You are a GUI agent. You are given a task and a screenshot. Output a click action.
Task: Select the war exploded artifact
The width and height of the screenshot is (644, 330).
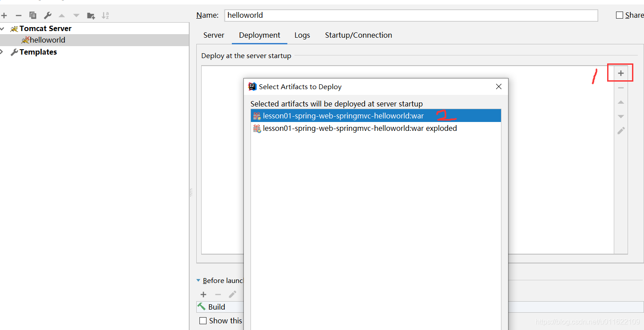click(x=376, y=128)
